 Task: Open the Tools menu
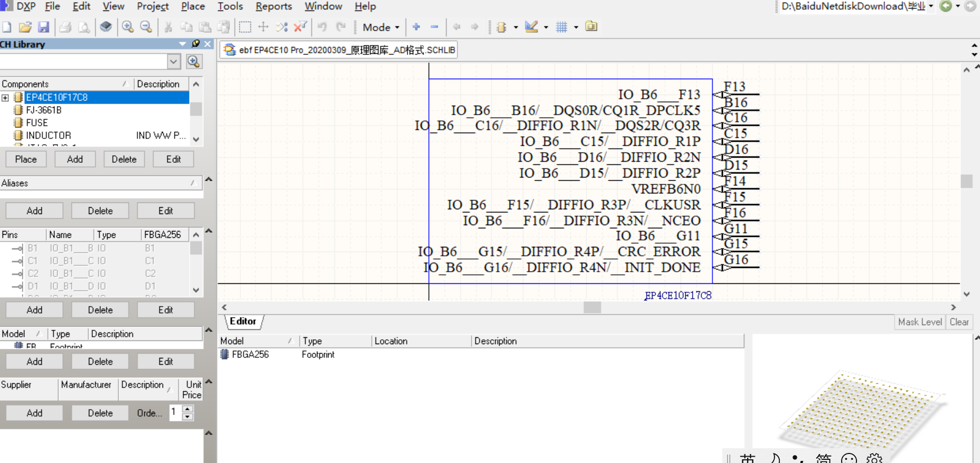230,6
